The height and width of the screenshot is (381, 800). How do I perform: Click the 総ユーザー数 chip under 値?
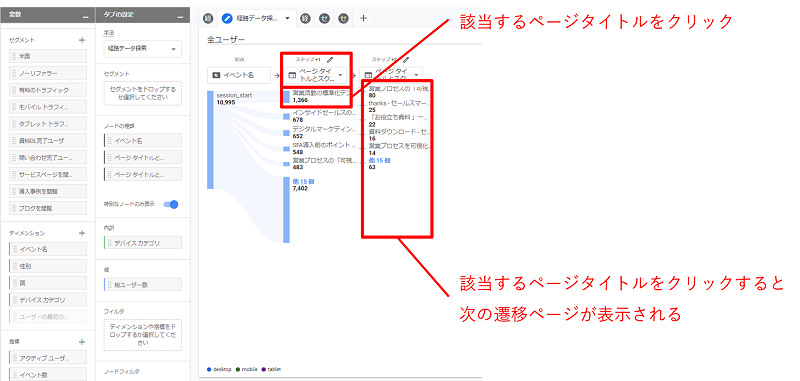[143, 285]
